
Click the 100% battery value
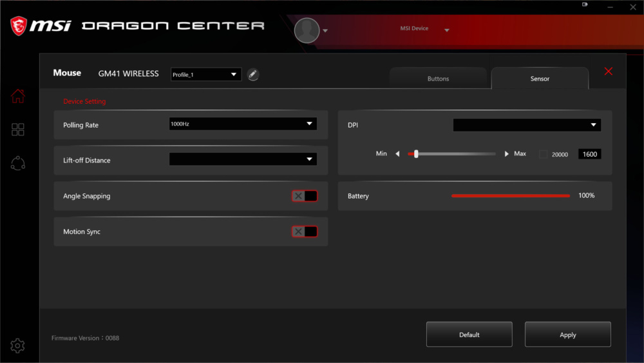(586, 195)
